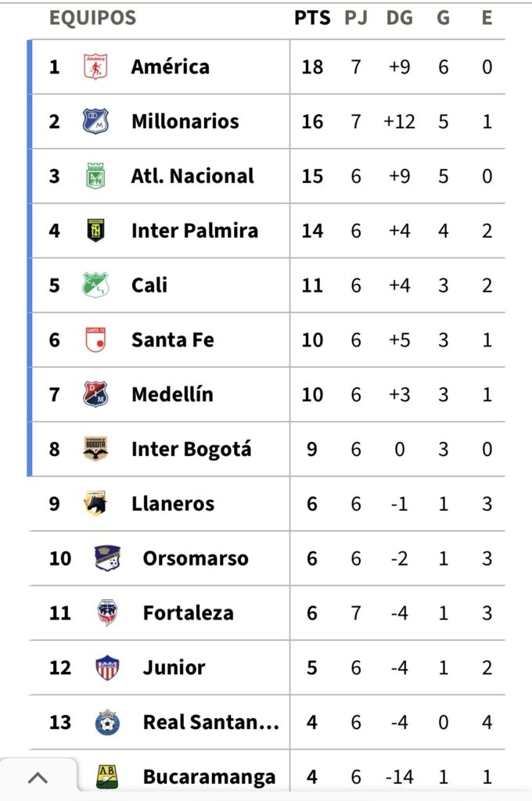Image resolution: width=532 pixels, height=801 pixels.
Task: Click the Bucaramanga team crest icon
Action: pyautogui.click(x=107, y=777)
